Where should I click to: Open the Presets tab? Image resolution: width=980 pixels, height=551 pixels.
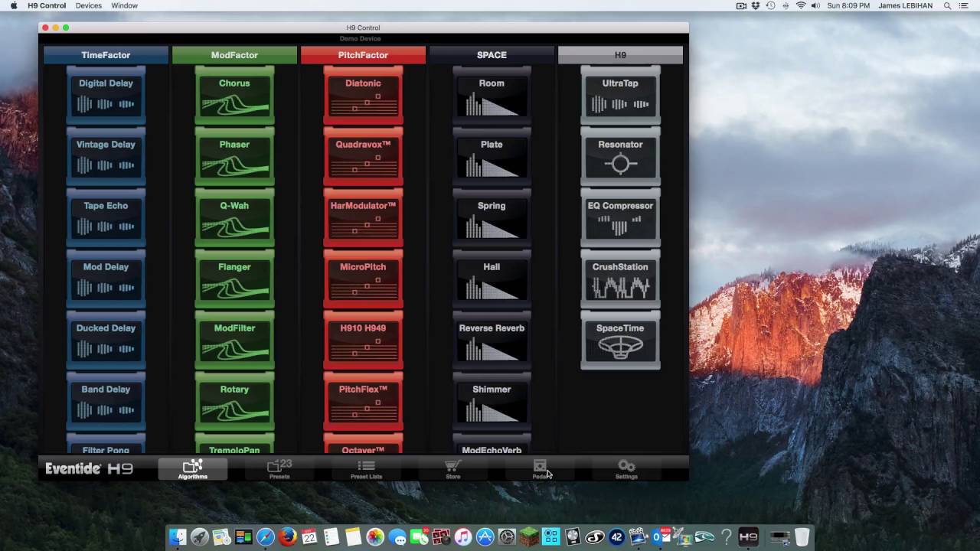tap(279, 469)
